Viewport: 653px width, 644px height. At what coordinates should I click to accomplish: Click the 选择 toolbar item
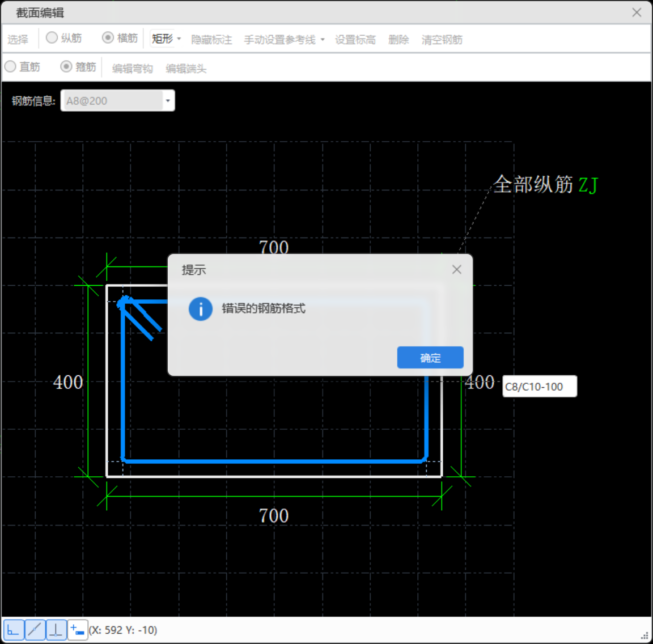(x=18, y=39)
